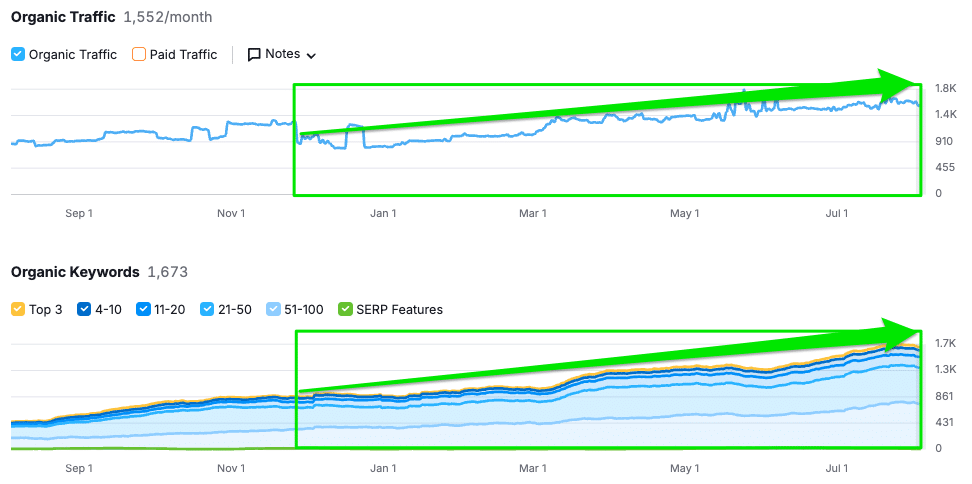Click the Organic Traffic chart heading
This screenshot has height=484, width=972.
[63, 18]
